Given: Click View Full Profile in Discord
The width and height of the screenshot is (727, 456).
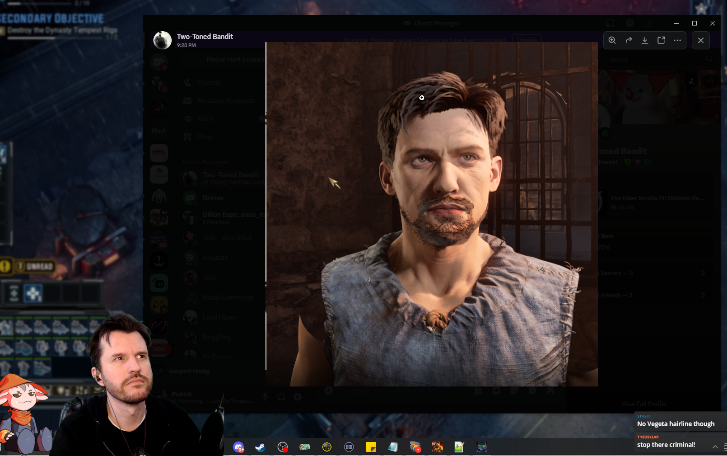Looking at the screenshot, I should point(644,404).
